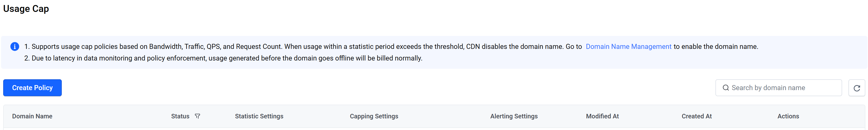Image resolution: width=868 pixels, height=130 pixels.
Task: Click the Status column filter funnel icon
Action: pyautogui.click(x=197, y=116)
